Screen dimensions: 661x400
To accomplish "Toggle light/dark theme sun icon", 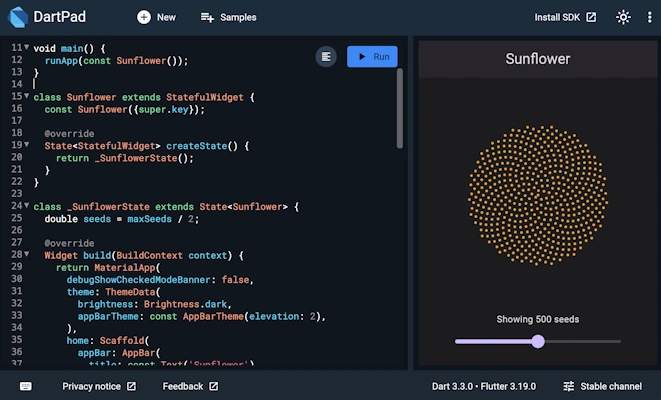I will [623, 17].
